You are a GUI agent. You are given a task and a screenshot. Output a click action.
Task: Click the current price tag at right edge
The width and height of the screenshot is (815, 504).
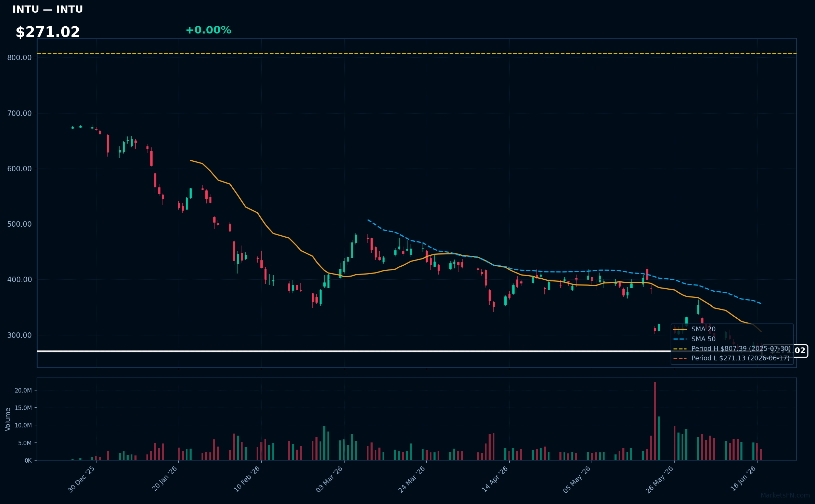click(x=785, y=351)
